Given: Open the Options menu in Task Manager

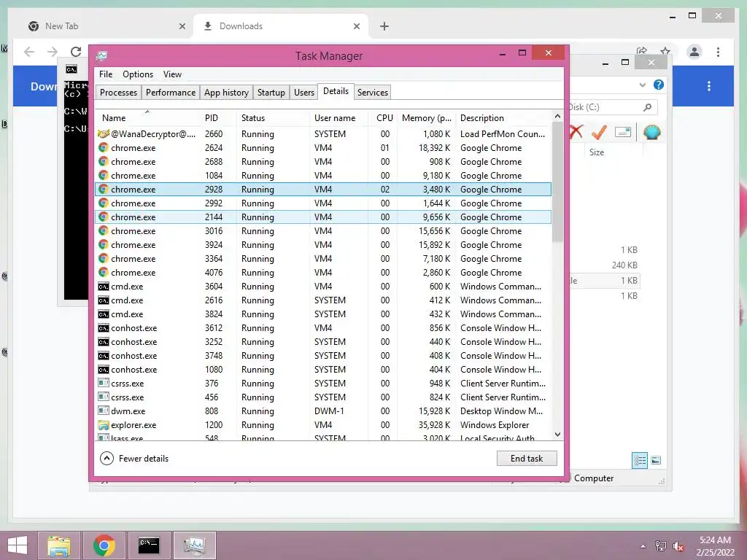Looking at the screenshot, I should tap(138, 74).
